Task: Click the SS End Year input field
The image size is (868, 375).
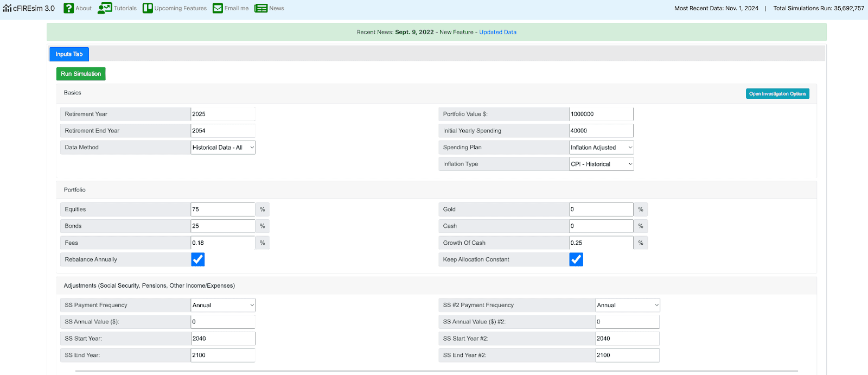Action: pyautogui.click(x=223, y=355)
